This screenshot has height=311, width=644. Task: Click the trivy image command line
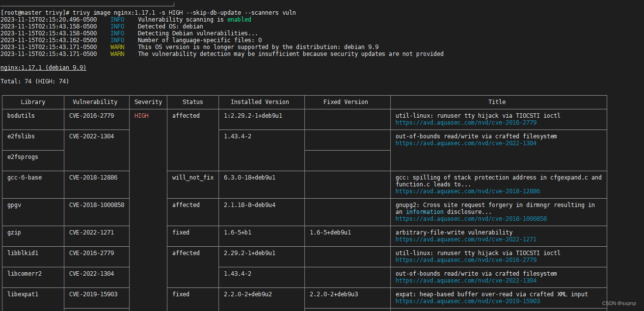coord(148,12)
